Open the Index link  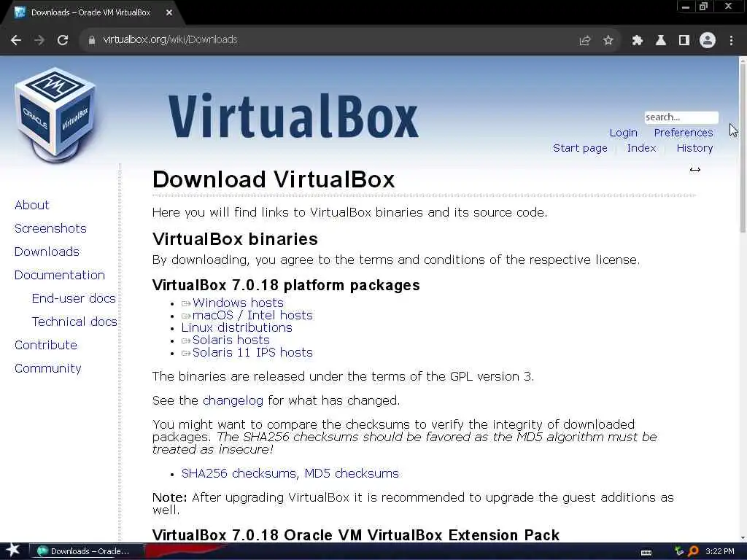click(641, 148)
